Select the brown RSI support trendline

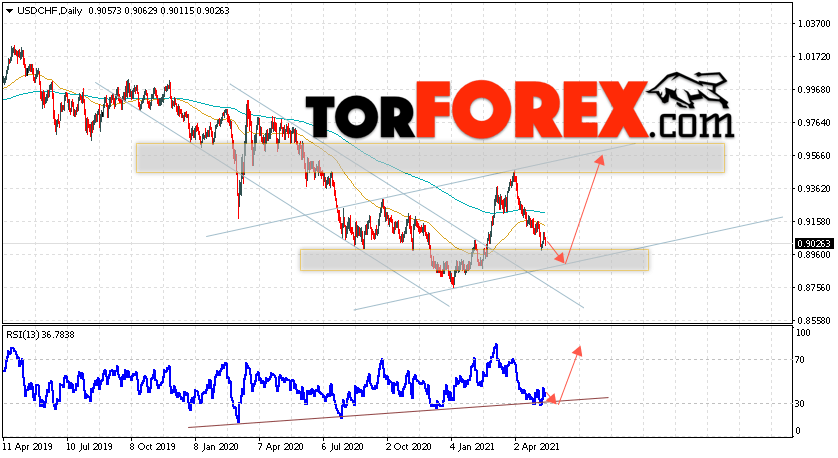pos(398,412)
